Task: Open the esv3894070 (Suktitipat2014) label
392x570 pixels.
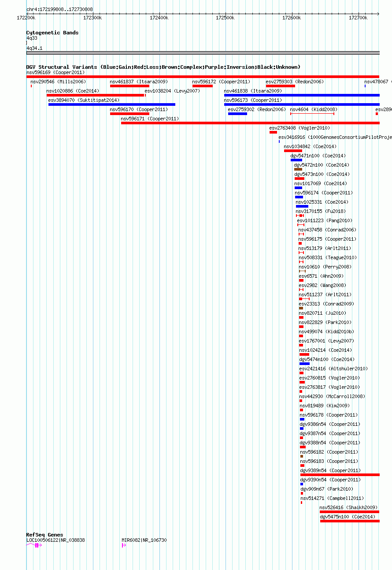Action: click(84, 100)
